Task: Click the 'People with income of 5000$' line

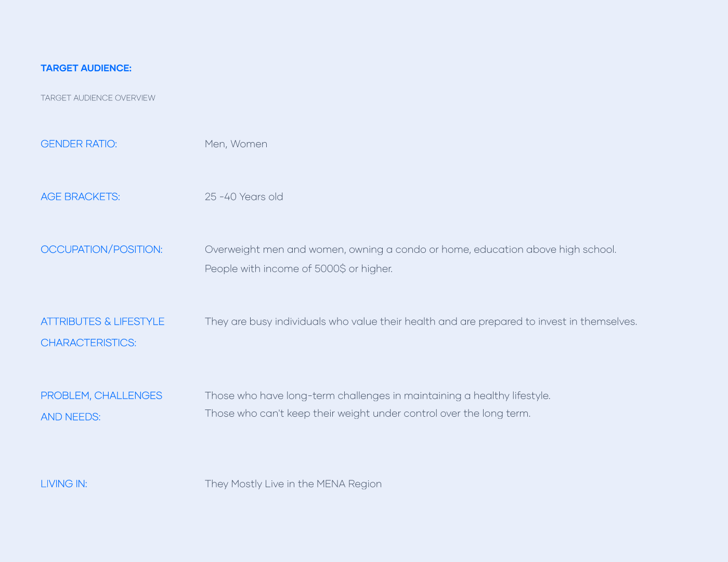Action: click(298, 269)
